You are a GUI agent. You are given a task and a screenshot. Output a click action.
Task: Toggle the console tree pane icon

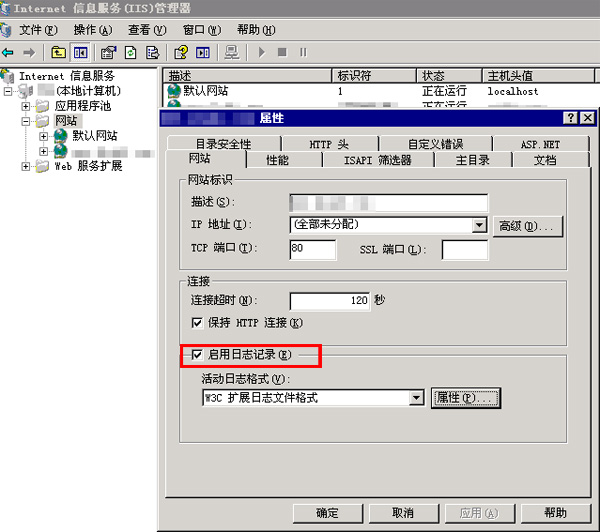(80, 52)
